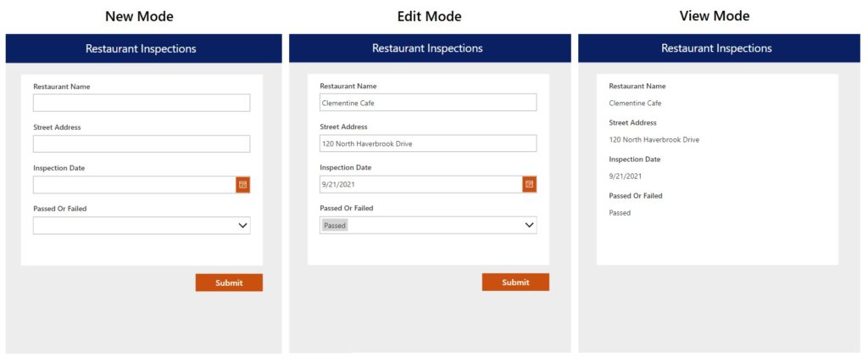Click Inspection Date field showing 9/21/2021
This screenshot has height=364, width=868.
click(x=420, y=184)
